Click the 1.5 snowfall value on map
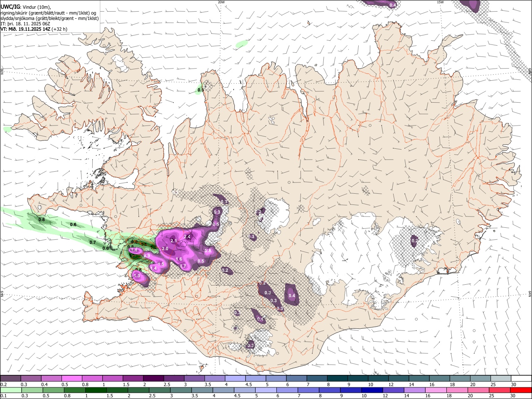This screenshot has width=532, height=399. [x=161, y=264]
